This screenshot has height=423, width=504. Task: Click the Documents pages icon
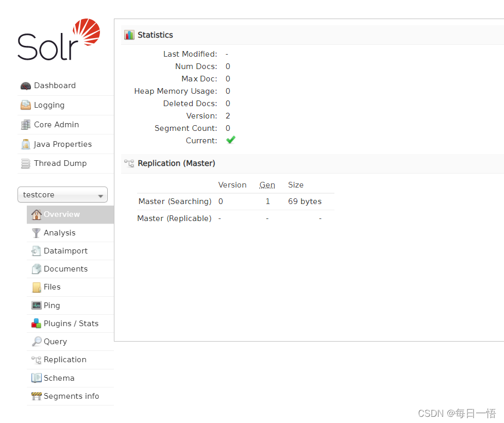pos(36,269)
